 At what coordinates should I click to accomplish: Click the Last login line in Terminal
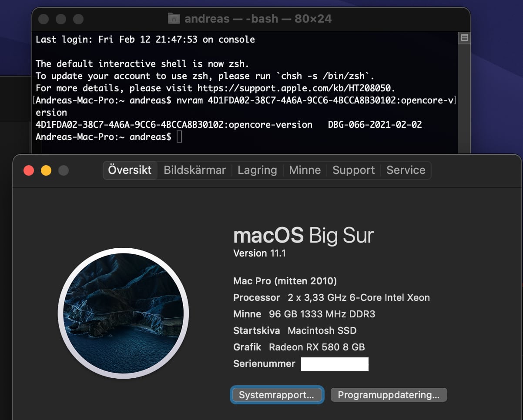point(145,40)
